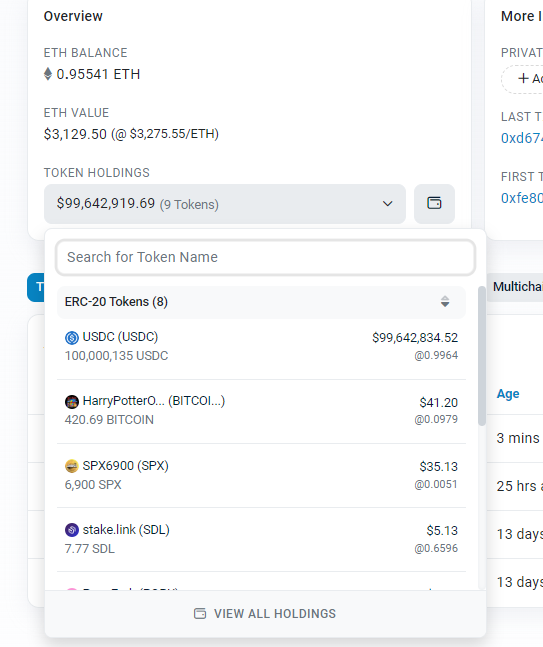The width and height of the screenshot is (543, 647).
Task: Open stake.link (SDL) token row
Action: click(261, 539)
